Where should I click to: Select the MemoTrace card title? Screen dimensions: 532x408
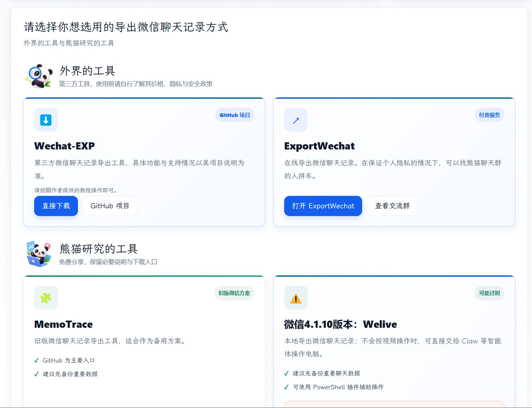tap(64, 324)
